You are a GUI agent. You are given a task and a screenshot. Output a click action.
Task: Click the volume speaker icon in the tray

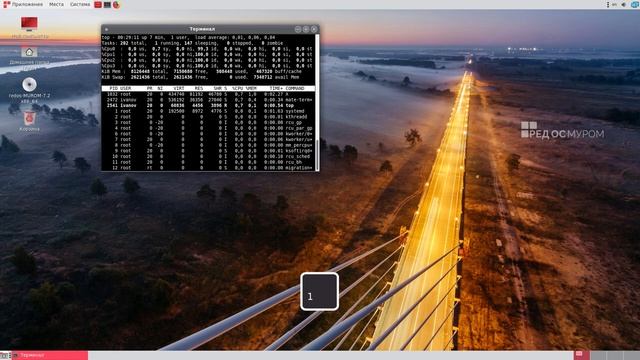[x=624, y=4]
